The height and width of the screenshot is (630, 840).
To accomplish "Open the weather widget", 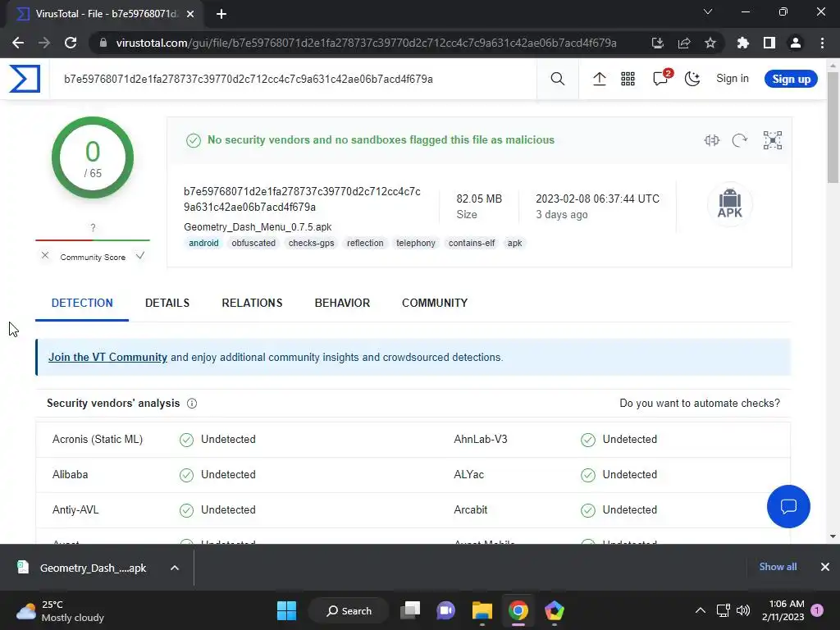I will 60,610.
